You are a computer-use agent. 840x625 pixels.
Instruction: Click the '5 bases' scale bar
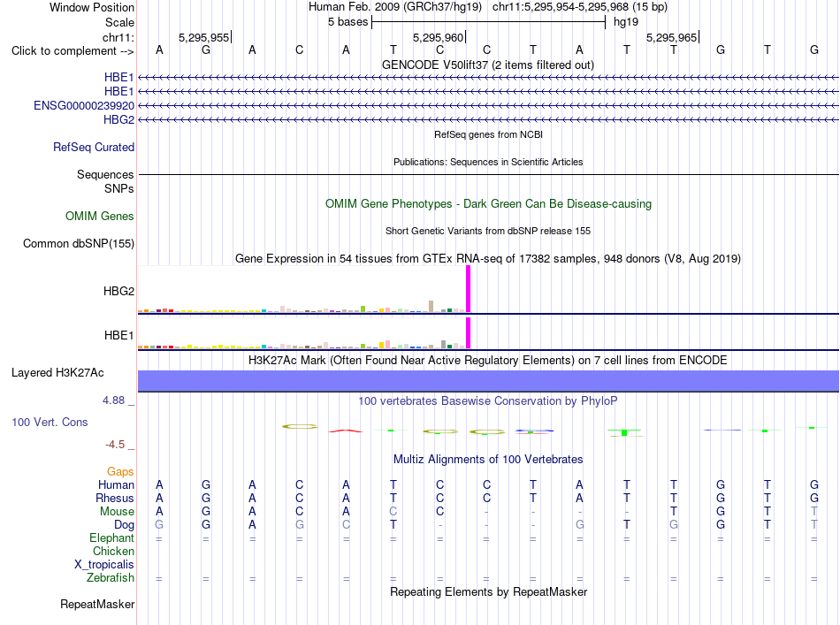pos(489,22)
